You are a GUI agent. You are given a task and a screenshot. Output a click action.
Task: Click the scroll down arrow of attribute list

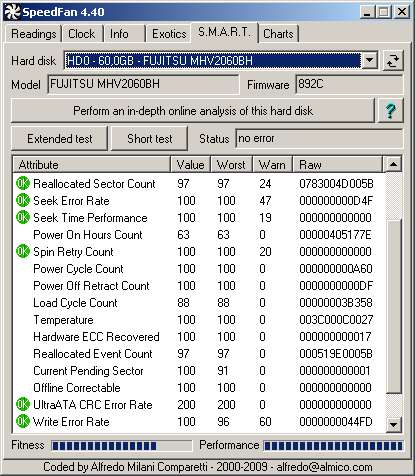point(393,424)
